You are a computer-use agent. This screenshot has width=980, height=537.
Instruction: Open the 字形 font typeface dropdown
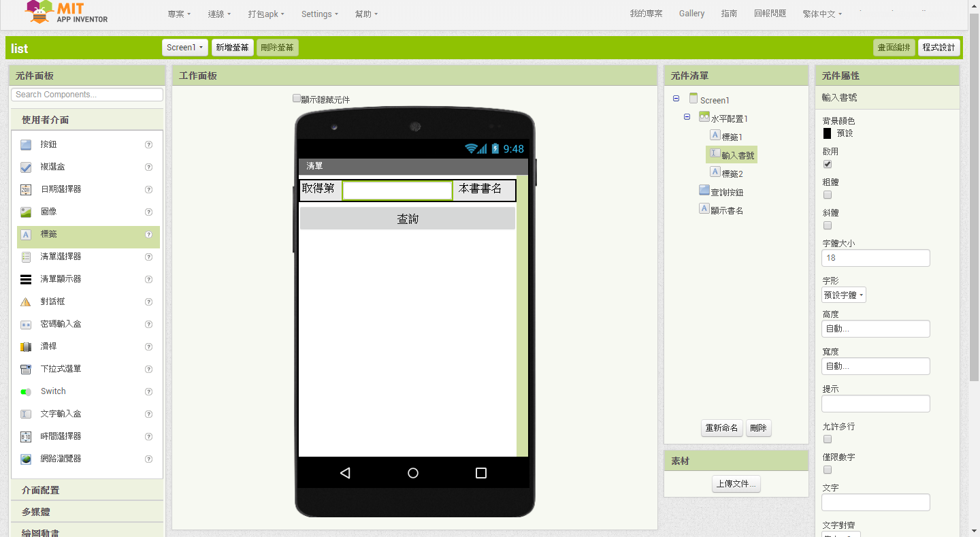click(844, 295)
